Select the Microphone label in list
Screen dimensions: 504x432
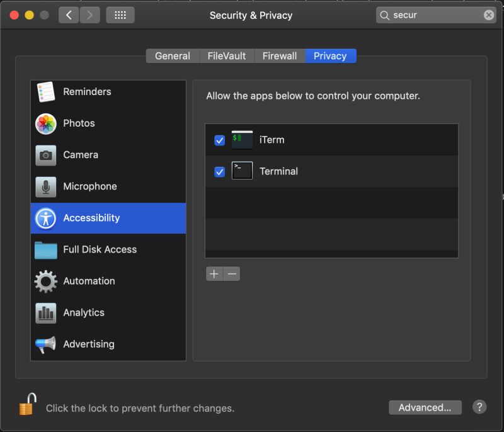coord(90,186)
